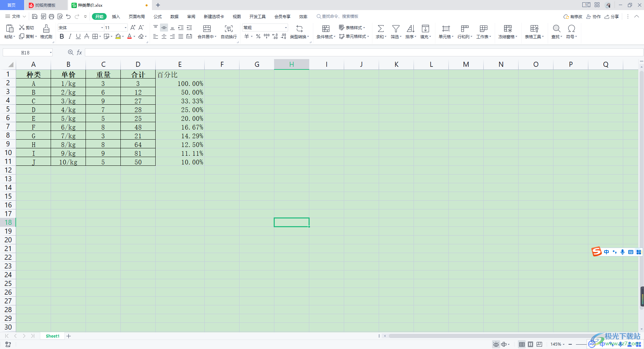Screen dimensions: 644x349
Task: Toggle Underline formatting
Action: [x=78, y=36]
